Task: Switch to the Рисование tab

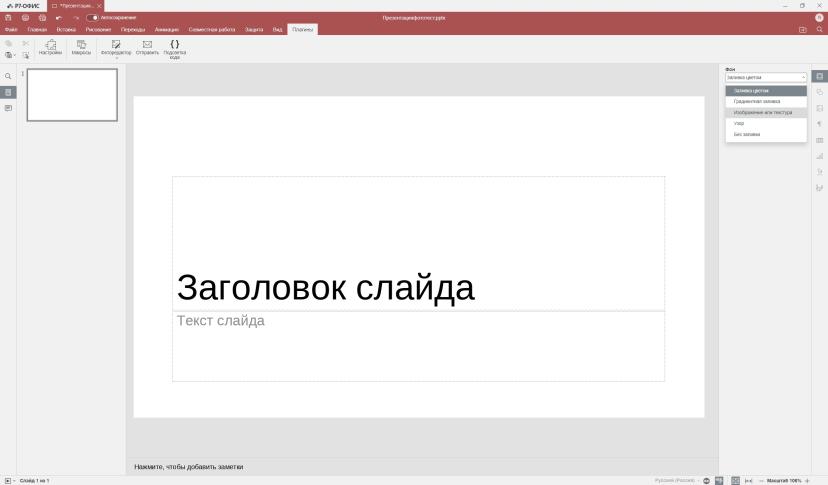Action: 98,30
